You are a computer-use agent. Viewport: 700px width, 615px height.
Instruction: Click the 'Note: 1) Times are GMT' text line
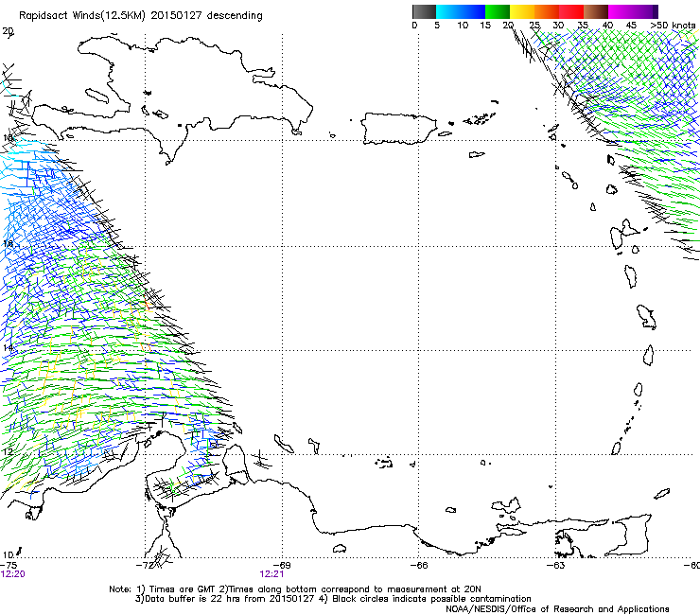pyautogui.click(x=294, y=589)
